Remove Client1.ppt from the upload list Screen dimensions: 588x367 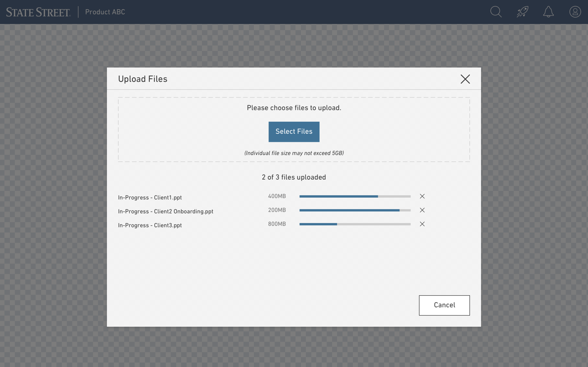pyautogui.click(x=422, y=196)
